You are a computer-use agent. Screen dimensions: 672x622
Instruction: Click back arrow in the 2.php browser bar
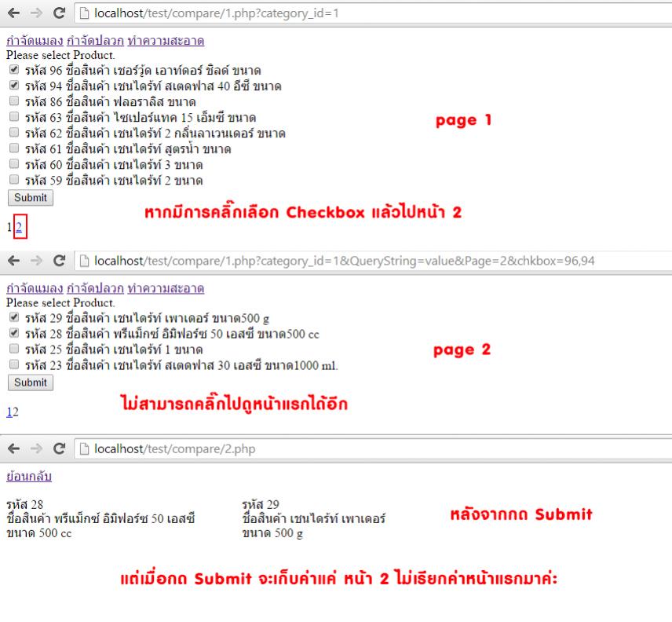13,448
